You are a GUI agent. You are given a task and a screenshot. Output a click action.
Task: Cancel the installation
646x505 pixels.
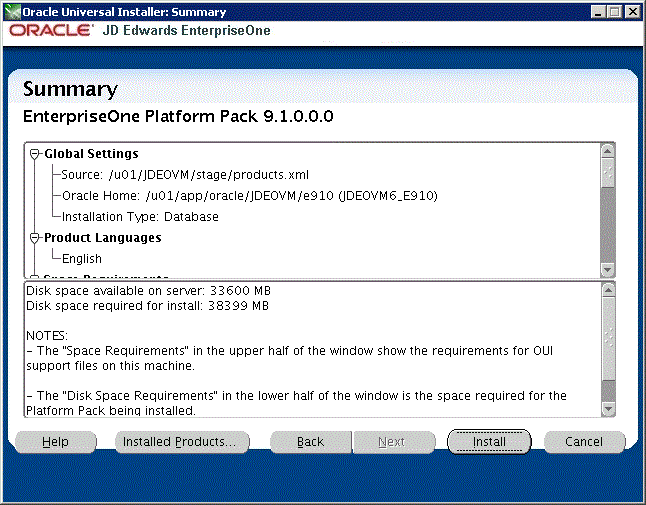pos(584,442)
